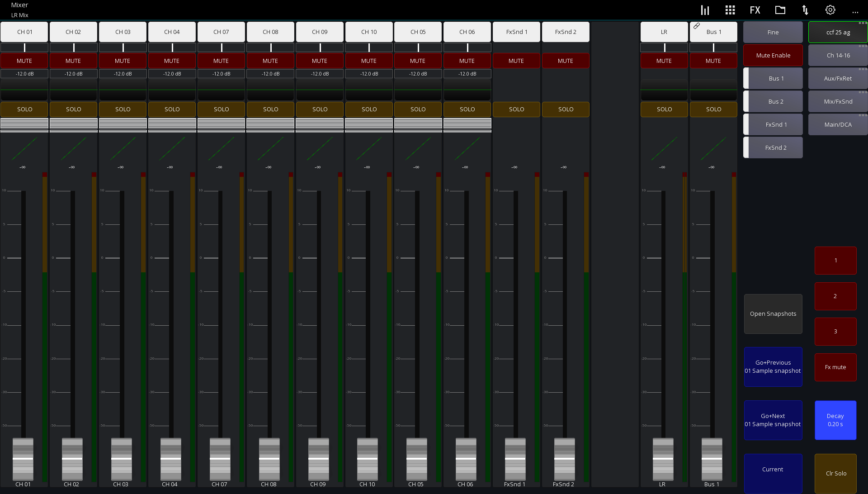Open the settings gear
The image size is (868, 494).
pyautogui.click(x=830, y=9)
